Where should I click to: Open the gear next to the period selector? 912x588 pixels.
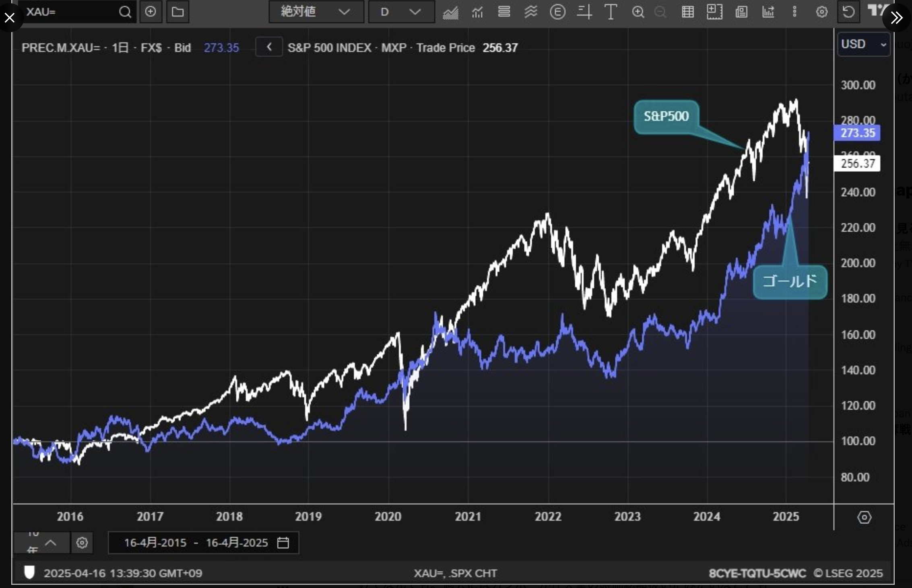coord(82,543)
